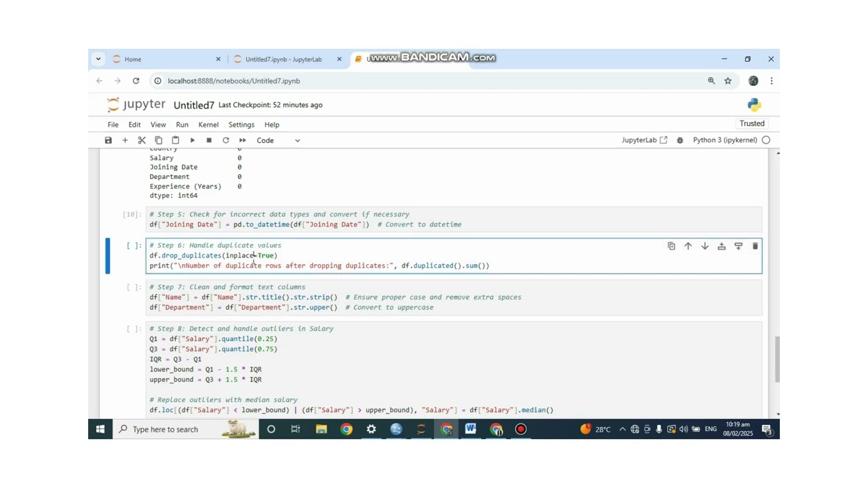Restart the kernel with circular arrow icon
Image resolution: width=868 pixels, height=488 pixels.
[226, 140]
